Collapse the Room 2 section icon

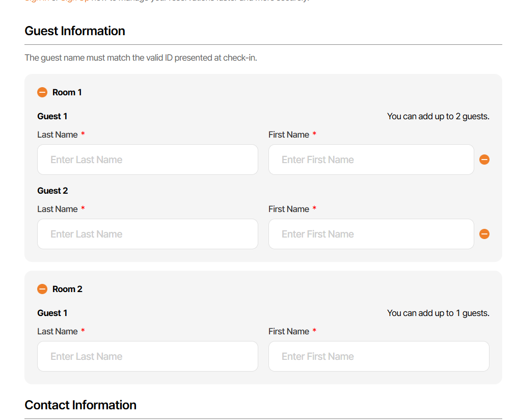(x=42, y=289)
